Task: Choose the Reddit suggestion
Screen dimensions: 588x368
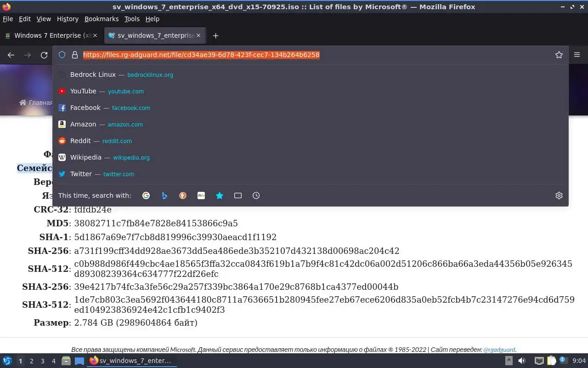Action: 311,141
